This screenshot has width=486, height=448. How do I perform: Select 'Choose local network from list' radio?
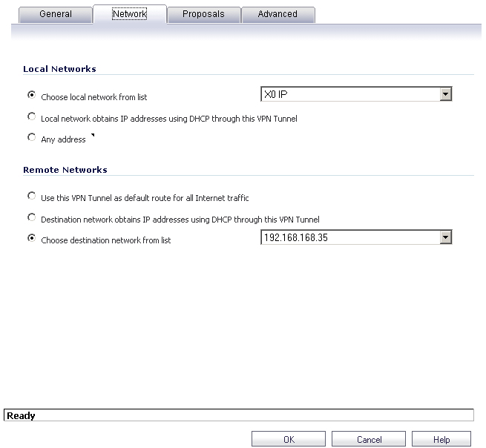tap(31, 95)
